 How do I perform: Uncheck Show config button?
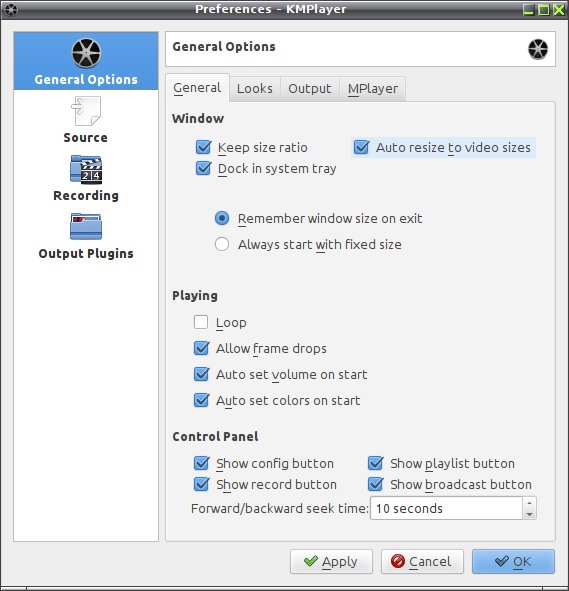(201, 463)
